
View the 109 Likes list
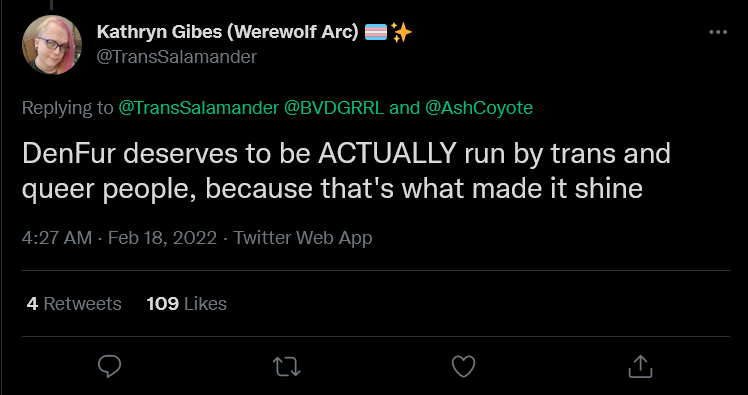187,303
